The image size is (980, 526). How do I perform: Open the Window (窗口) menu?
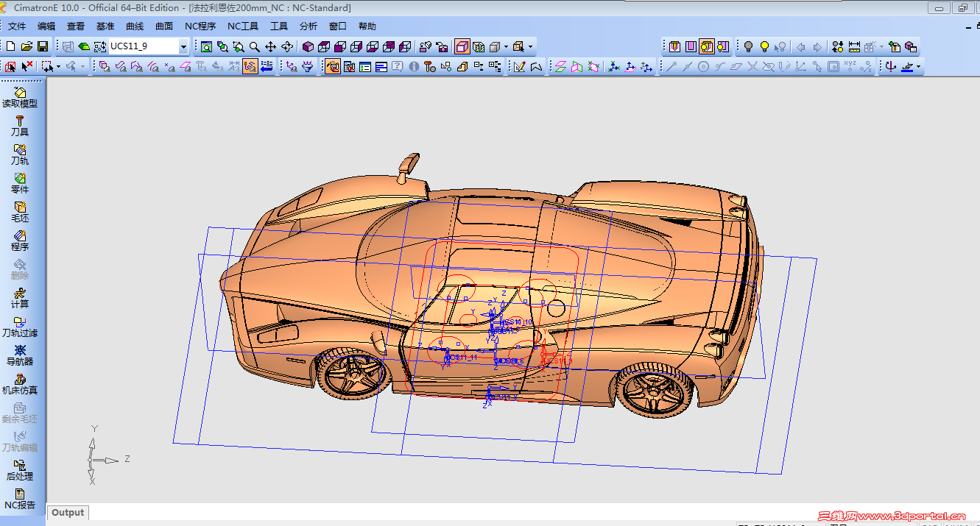(338, 26)
